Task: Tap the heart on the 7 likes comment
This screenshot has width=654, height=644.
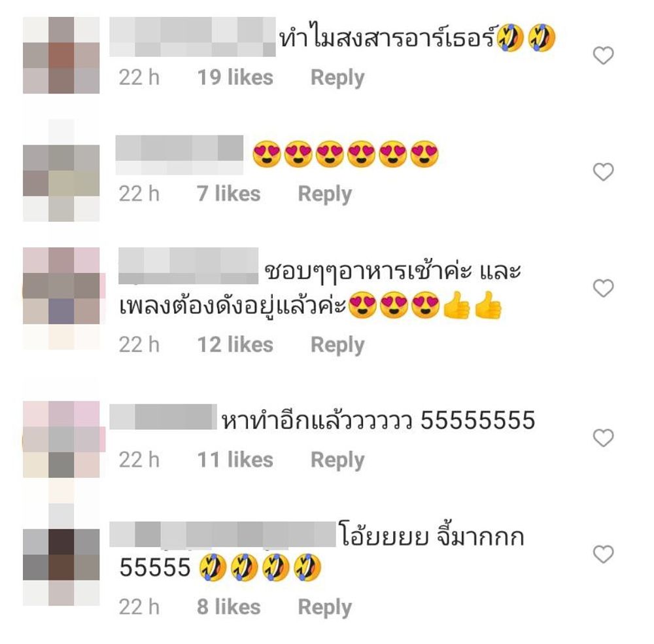Action: [x=603, y=172]
